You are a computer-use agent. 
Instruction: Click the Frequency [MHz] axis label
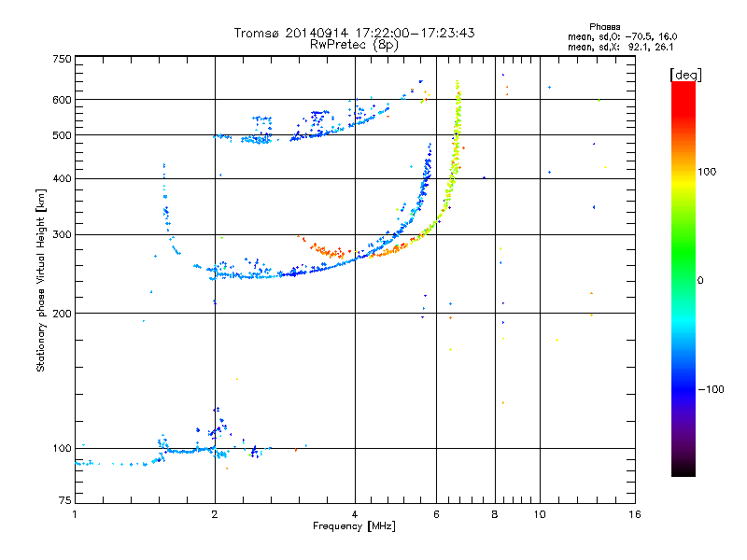point(354,526)
